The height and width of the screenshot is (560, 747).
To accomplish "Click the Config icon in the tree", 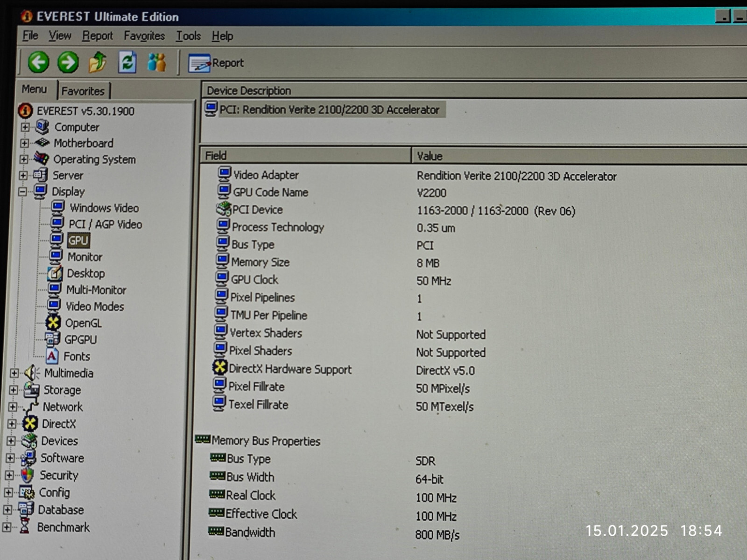I will pyautogui.click(x=27, y=492).
